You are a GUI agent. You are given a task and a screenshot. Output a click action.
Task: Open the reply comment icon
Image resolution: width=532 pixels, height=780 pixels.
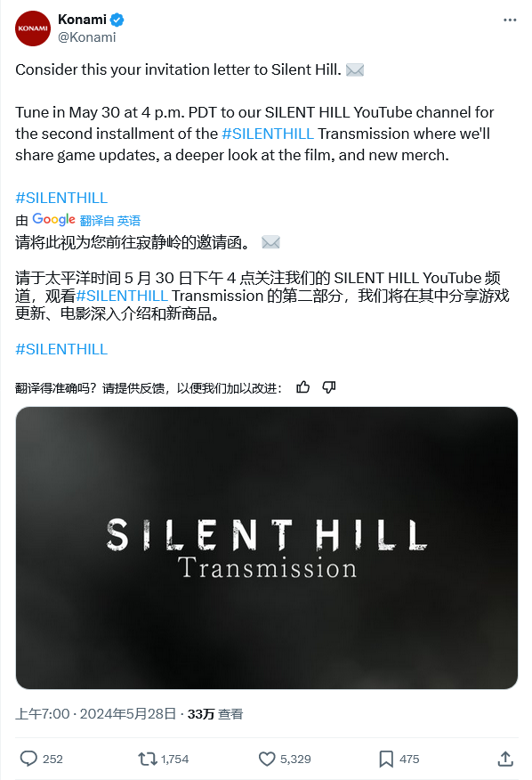28,759
